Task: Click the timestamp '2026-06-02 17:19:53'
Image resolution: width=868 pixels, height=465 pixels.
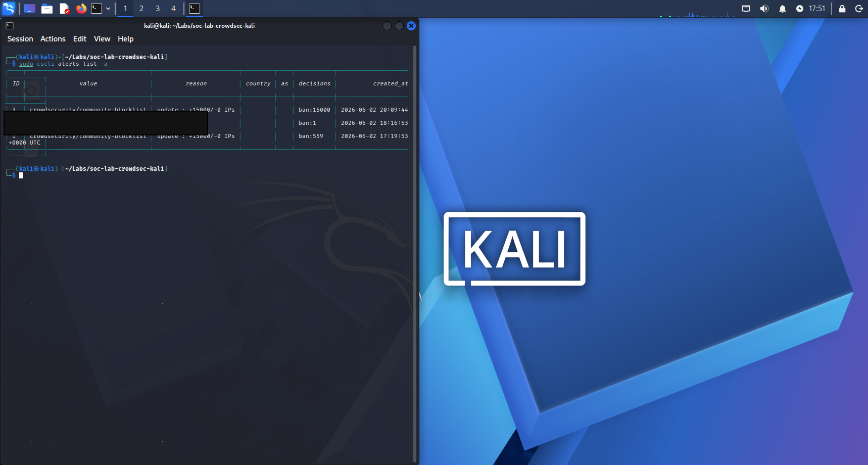Action: (374, 136)
